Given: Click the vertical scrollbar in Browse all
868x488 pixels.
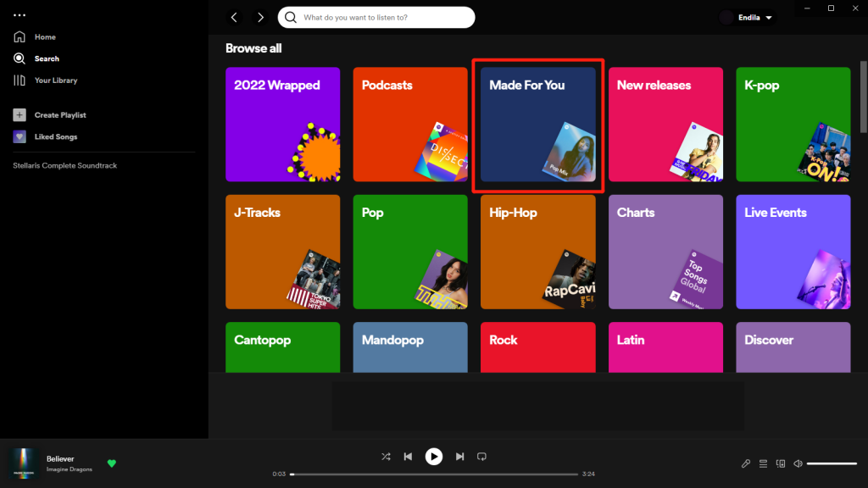Looking at the screenshot, I should [x=864, y=97].
